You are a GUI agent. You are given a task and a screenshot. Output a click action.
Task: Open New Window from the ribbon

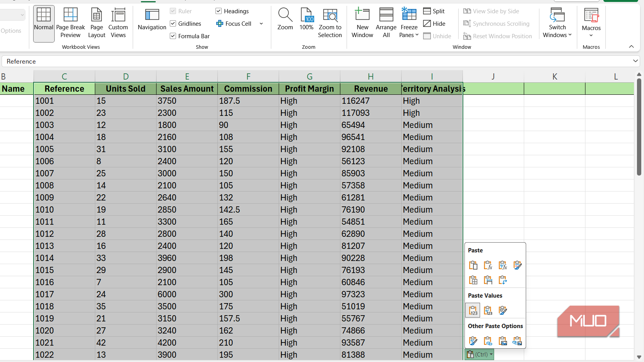(x=362, y=23)
